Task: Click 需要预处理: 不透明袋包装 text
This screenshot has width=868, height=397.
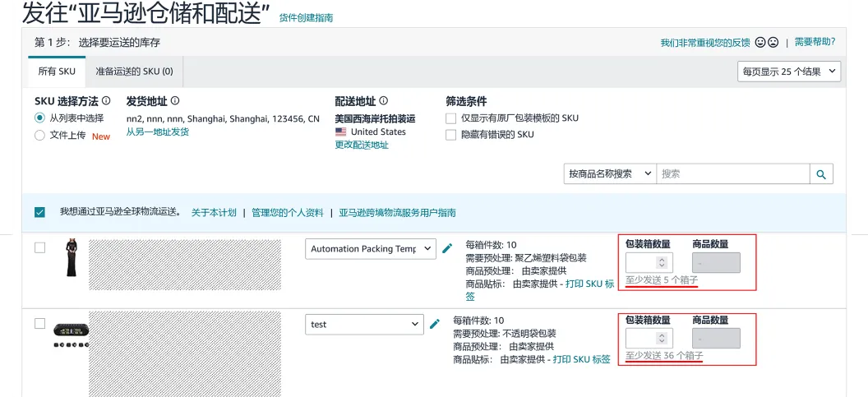Action: click(505, 334)
